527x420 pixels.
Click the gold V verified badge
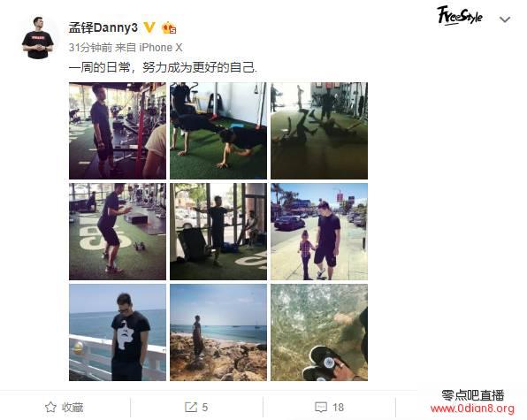pos(149,27)
